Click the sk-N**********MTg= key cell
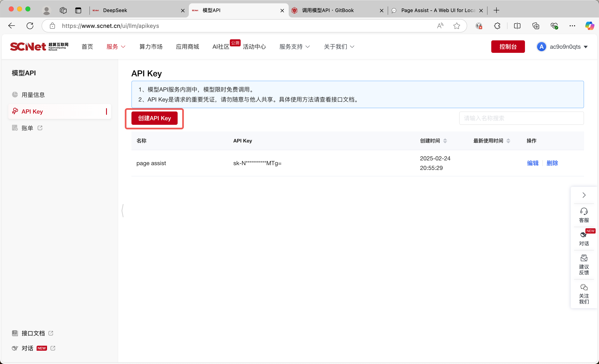The image size is (599, 364). (x=257, y=163)
